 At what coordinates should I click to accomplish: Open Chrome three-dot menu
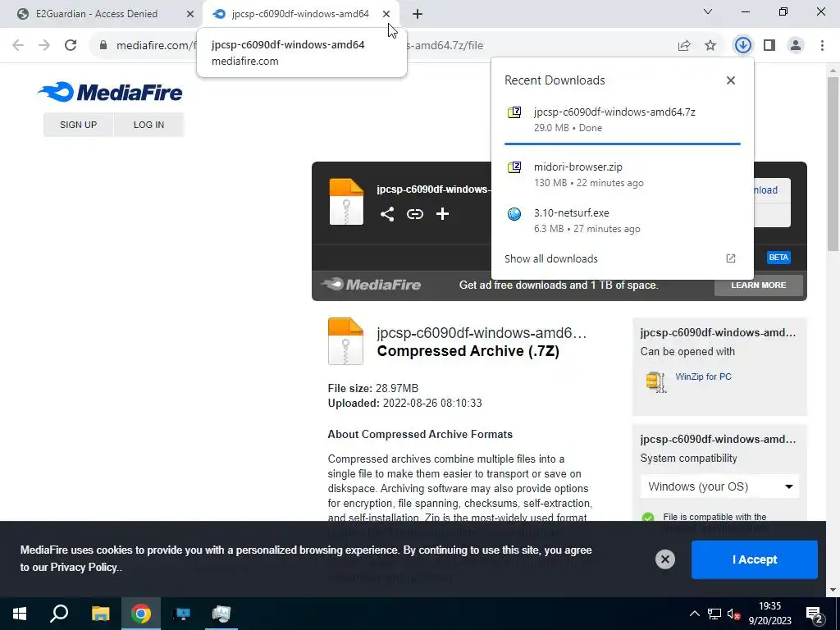(822, 45)
